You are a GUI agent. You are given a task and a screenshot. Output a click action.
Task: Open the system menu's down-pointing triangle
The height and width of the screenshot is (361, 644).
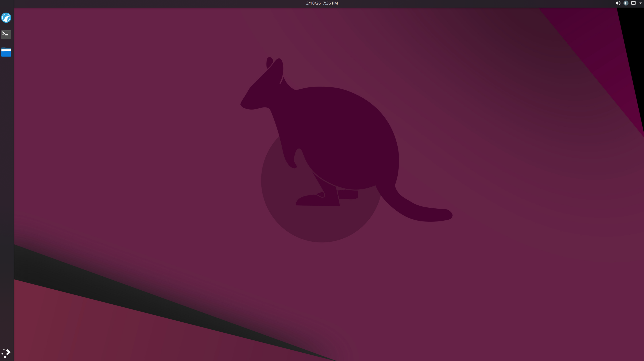click(x=640, y=3)
